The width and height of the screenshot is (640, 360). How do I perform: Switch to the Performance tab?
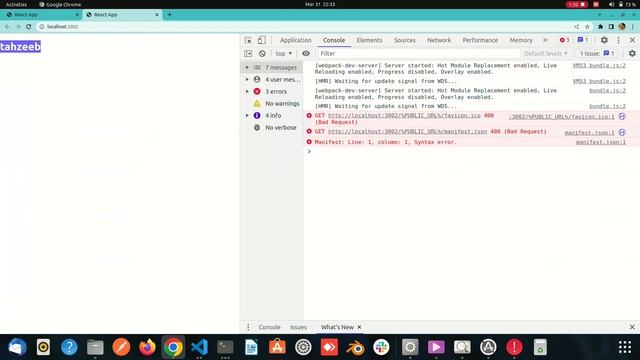(x=480, y=40)
